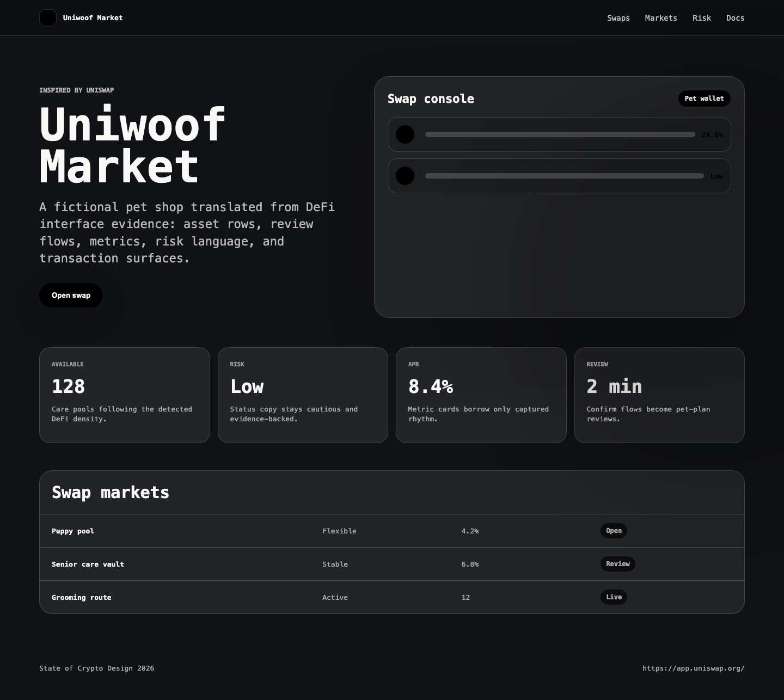Click the Swap markets heading
Viewport: 784px width, 700px height.
coord(111,493)
